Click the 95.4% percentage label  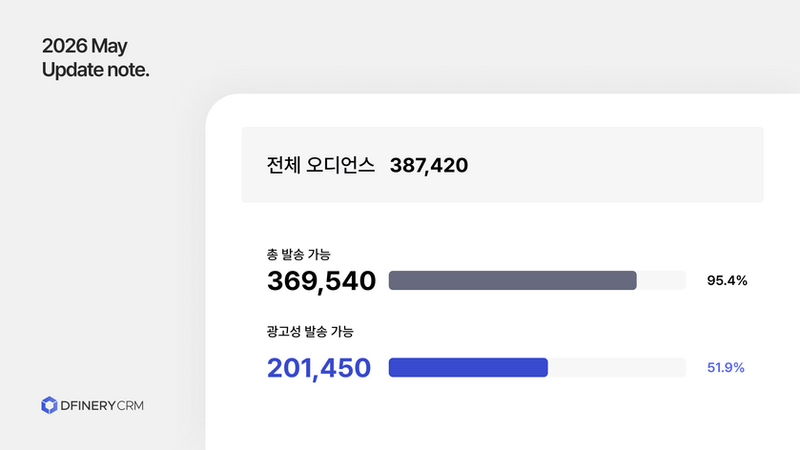(727, 281)
